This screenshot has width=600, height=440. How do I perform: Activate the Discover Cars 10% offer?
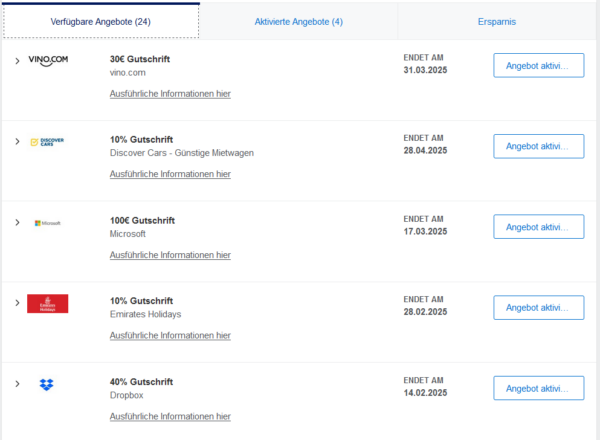[x=538, y=146]
